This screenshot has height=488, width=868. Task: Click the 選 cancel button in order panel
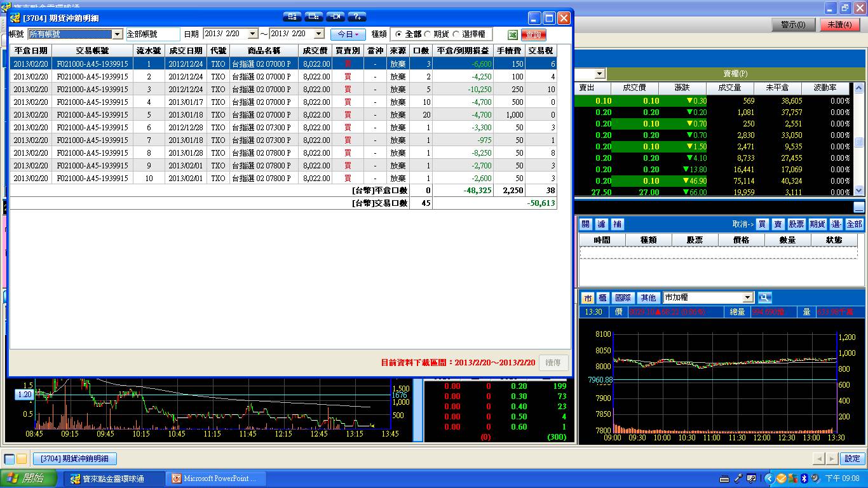836,224
